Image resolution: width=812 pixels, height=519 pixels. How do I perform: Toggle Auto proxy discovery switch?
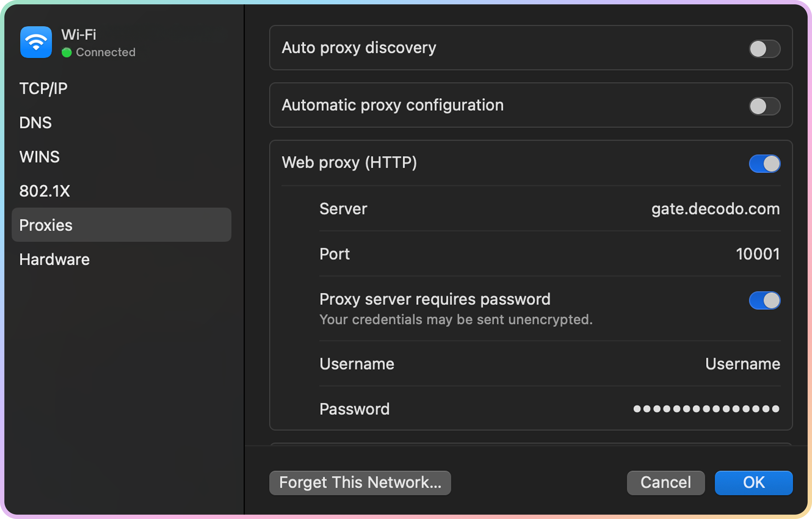[764, 49]
